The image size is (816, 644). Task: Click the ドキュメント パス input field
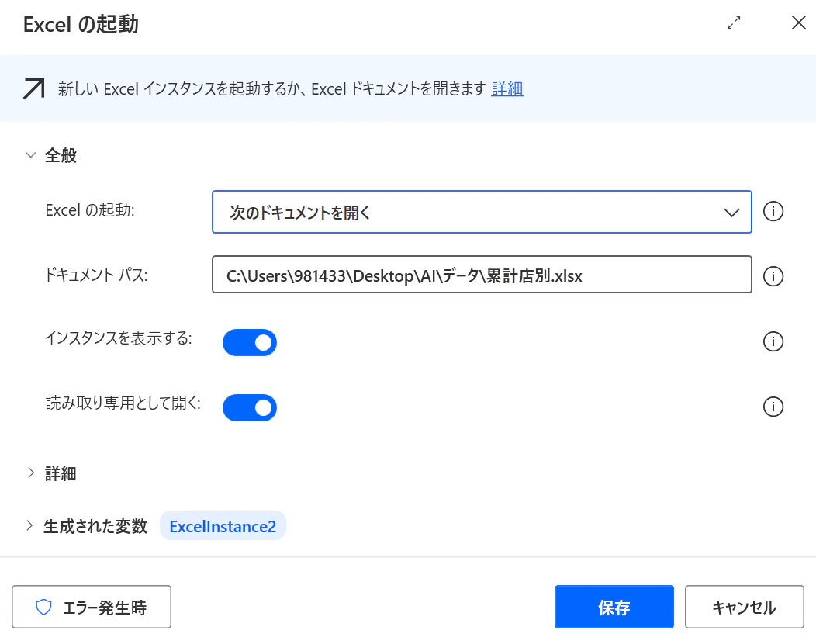482,275
